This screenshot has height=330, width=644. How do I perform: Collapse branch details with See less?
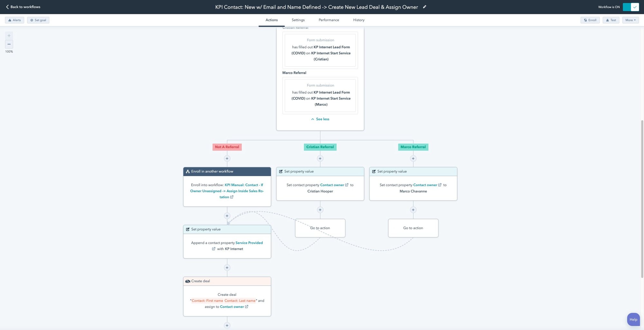click(320, 119)
